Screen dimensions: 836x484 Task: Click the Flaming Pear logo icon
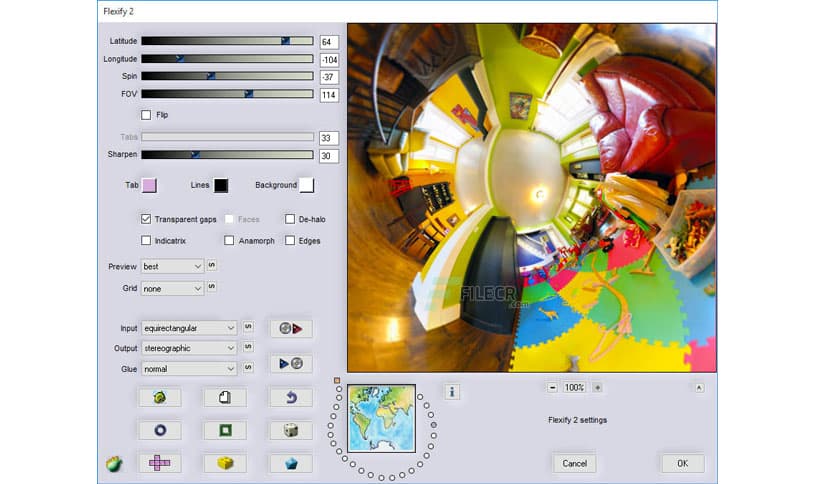114,464
